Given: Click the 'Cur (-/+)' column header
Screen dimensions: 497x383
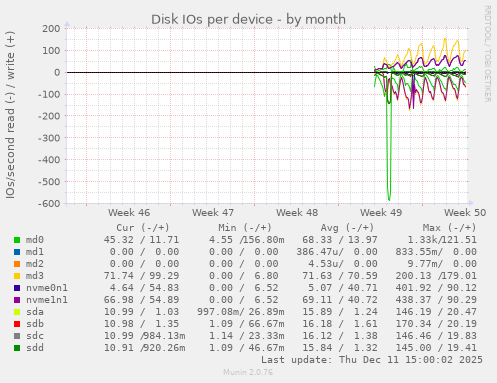Looking at the screenshot, I should [143, 228].
